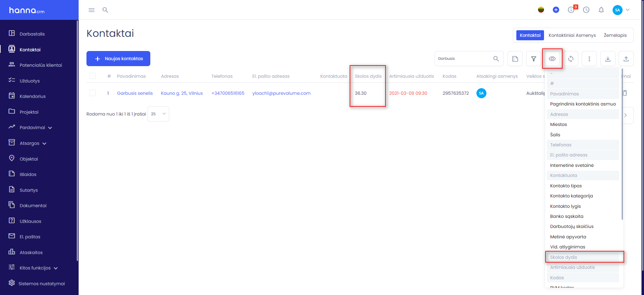
Task: Click the phone number +347006516165
Action: pyautogui.click(x=228, y=93)
